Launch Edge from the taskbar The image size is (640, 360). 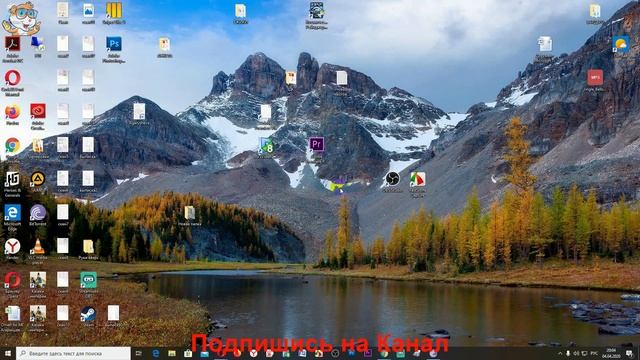[x=156, y=353]
